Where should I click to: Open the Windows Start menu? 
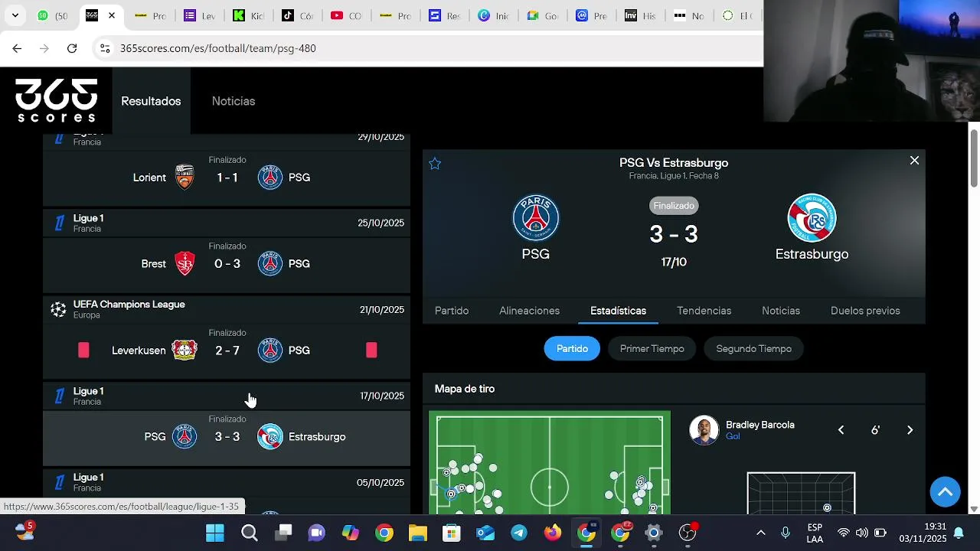tap(215, 533)
